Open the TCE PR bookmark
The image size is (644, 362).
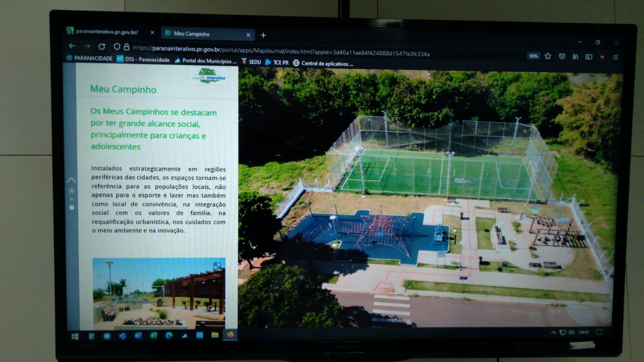pos(277,62)
